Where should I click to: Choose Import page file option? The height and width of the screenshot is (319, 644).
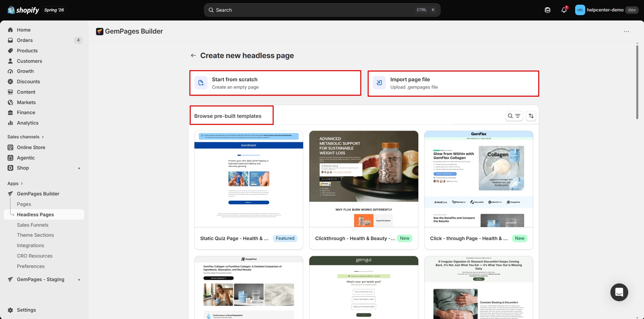pos(453,83)
